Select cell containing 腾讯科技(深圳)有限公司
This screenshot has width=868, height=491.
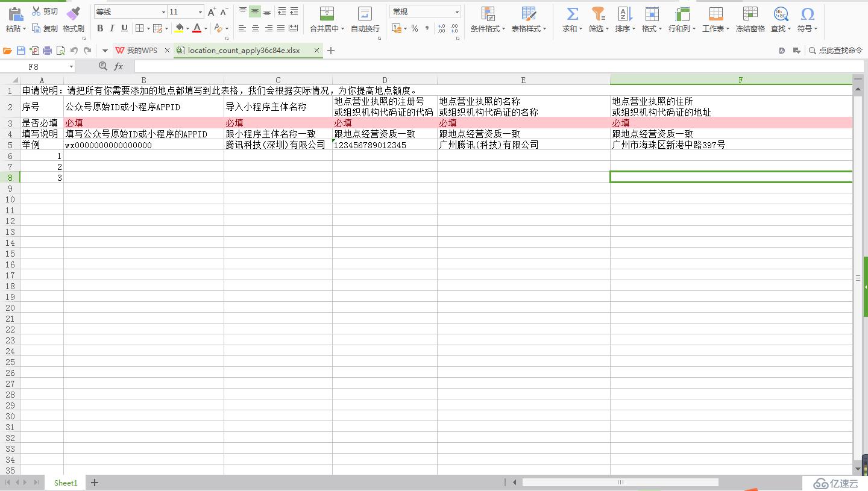pyautogui.click(x=278, y=145)
